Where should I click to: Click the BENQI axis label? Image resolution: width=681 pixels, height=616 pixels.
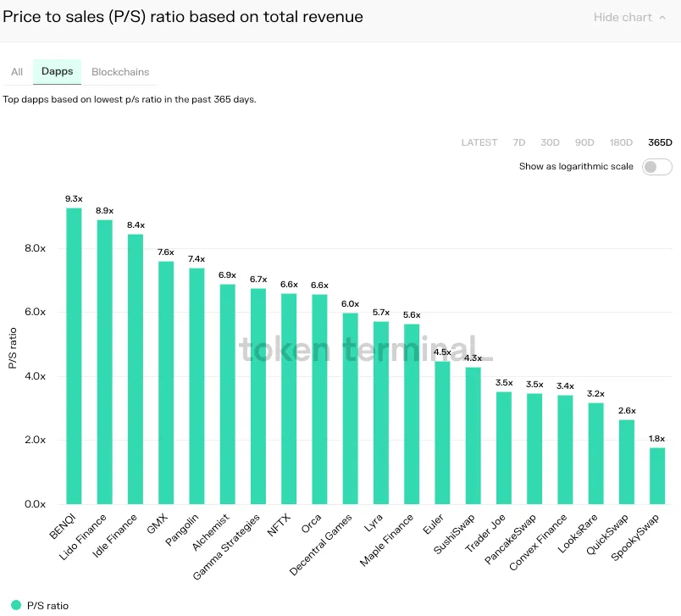coord(63,526)
